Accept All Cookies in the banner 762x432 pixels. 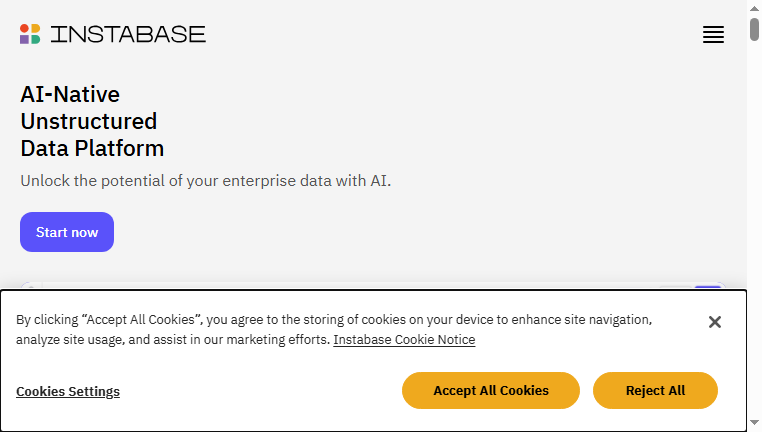point(491,390)
